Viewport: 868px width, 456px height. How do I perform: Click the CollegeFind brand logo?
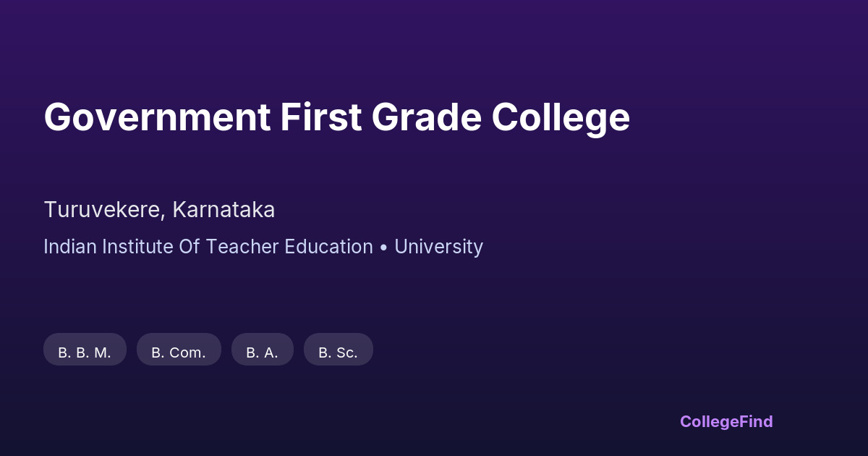pyautogui.click(x=726, y=421)
